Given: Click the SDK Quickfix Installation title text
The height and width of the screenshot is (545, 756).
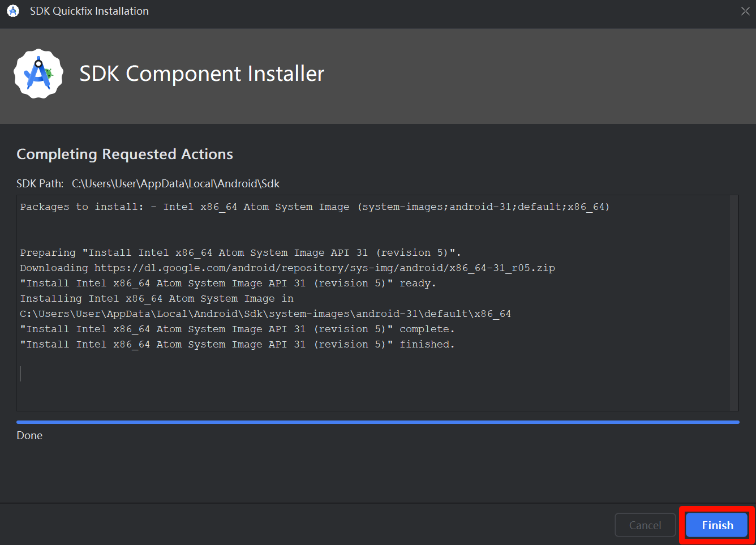Looking at the screenshot, I should [89, 11].
